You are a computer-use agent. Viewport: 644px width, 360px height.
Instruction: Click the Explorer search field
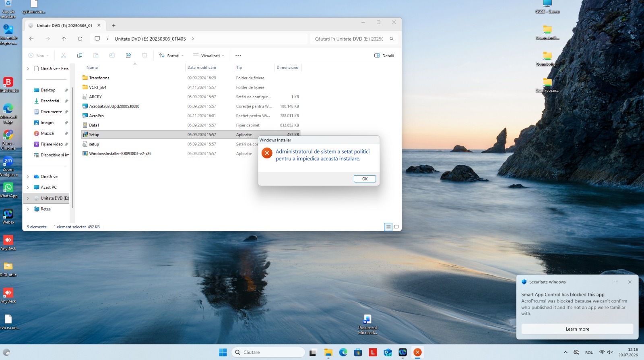pyautogui.click(x=354, y=39)
